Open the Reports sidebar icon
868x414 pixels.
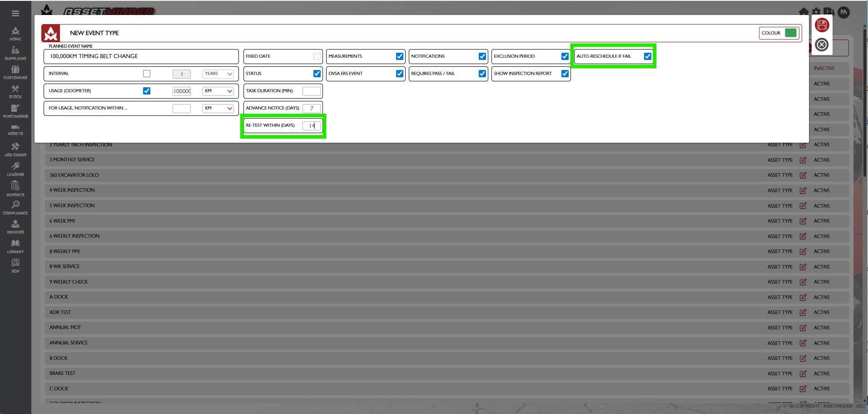(15, 188)
